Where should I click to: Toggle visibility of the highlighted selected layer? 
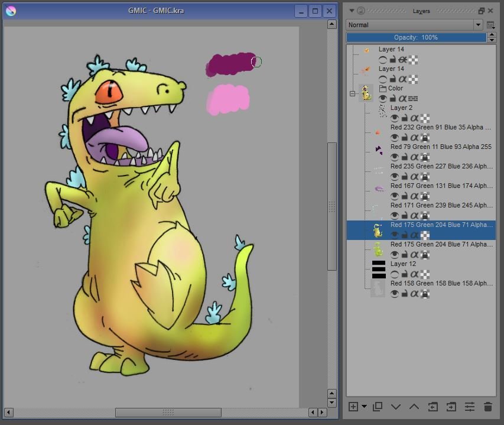pos(394,235)
